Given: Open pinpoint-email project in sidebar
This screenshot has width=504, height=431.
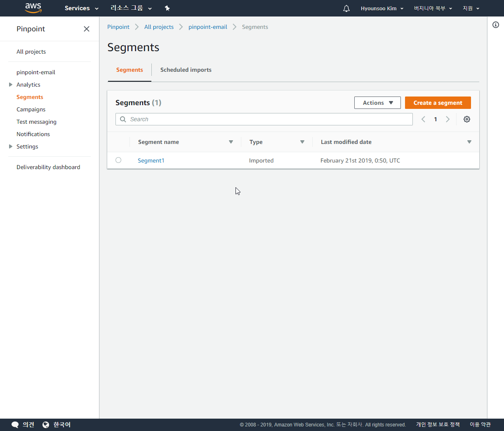Looking at the screenshot, I should 36,72.
